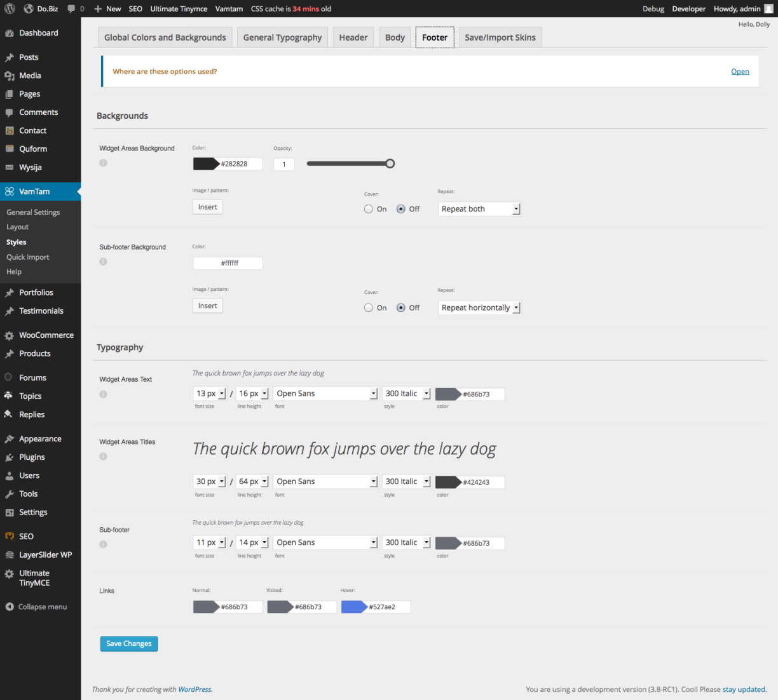Click the Save Changes button

(129, 643)
